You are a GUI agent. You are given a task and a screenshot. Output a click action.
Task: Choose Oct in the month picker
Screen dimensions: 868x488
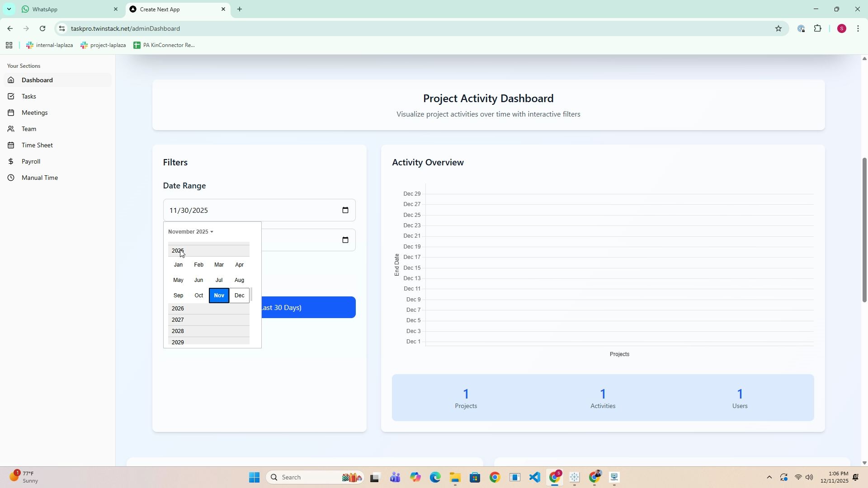pos(199,296)
